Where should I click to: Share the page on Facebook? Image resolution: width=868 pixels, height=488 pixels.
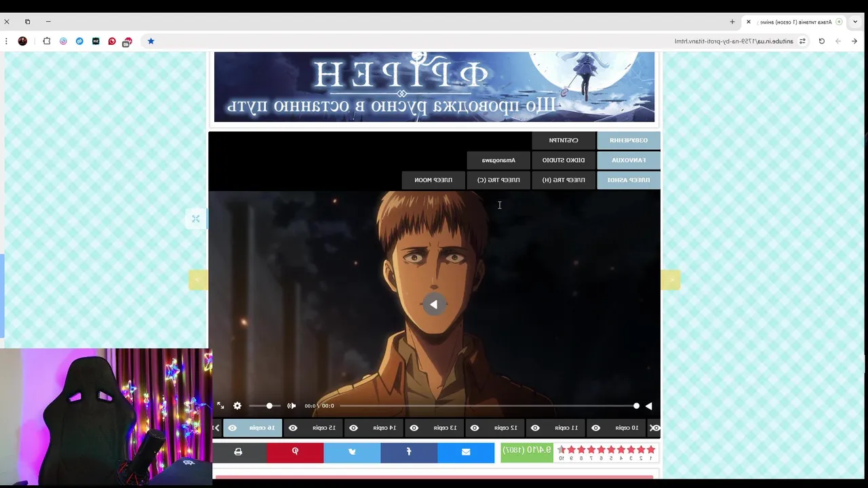pos(409,452)
